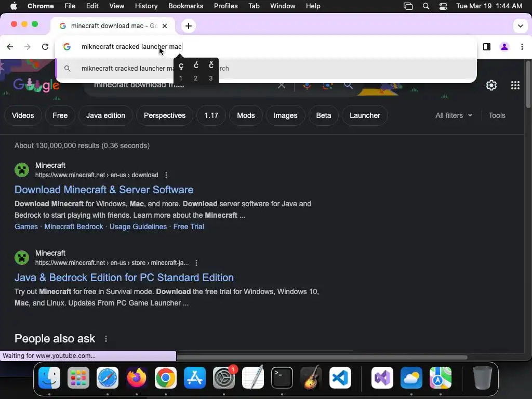Click the Google doodle logo

(36, 86)
